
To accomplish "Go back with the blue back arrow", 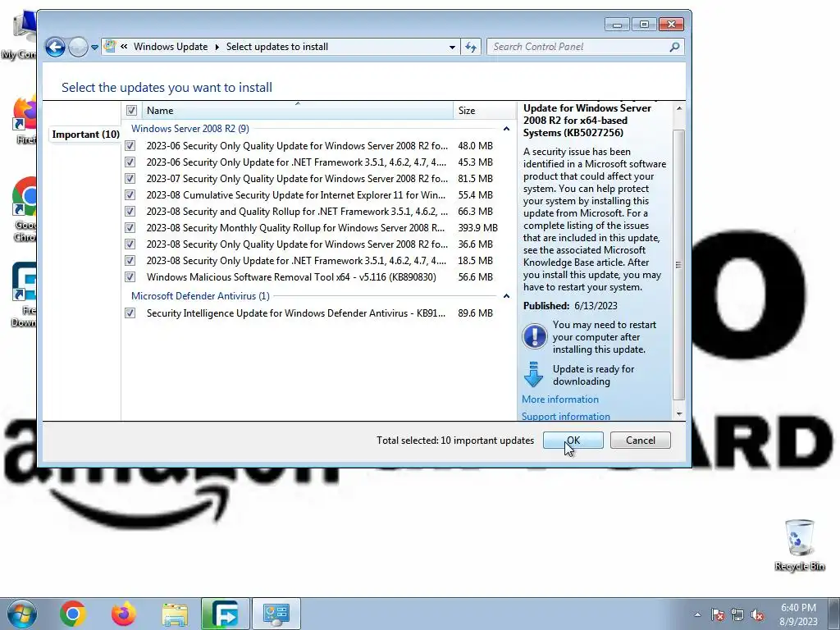I will [x=55, y=47].
